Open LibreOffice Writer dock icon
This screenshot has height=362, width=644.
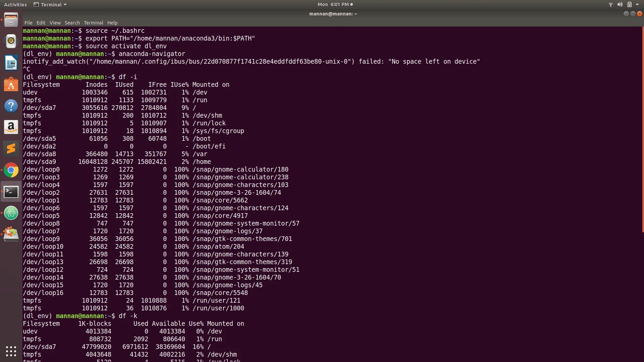[x=11, y=63]
